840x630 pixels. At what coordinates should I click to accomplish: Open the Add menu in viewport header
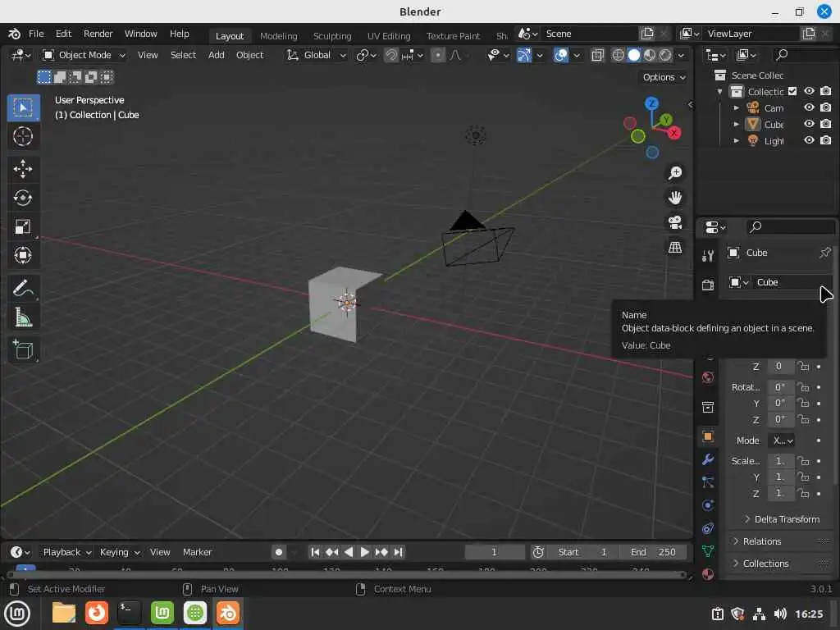[x=217, y=55]
